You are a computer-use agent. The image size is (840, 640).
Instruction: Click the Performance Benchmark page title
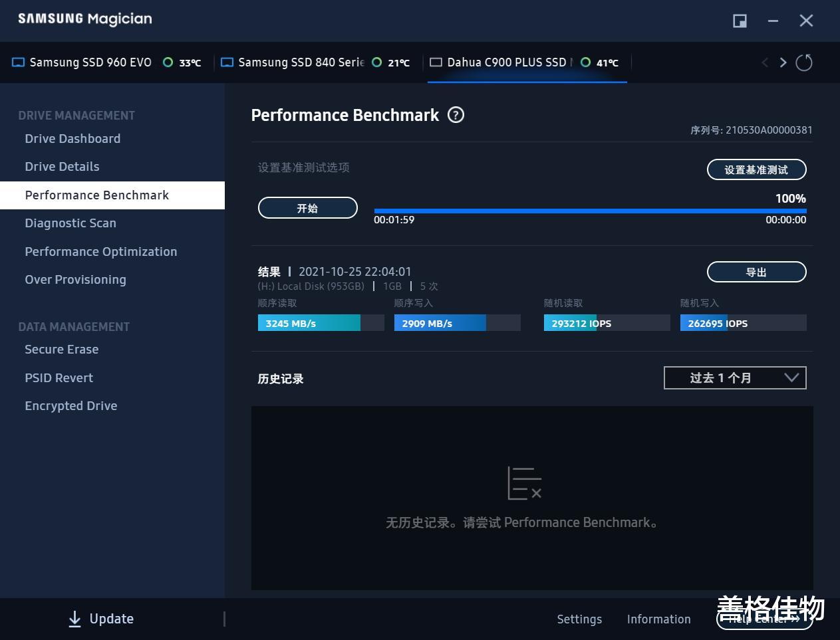click(345, 116)
